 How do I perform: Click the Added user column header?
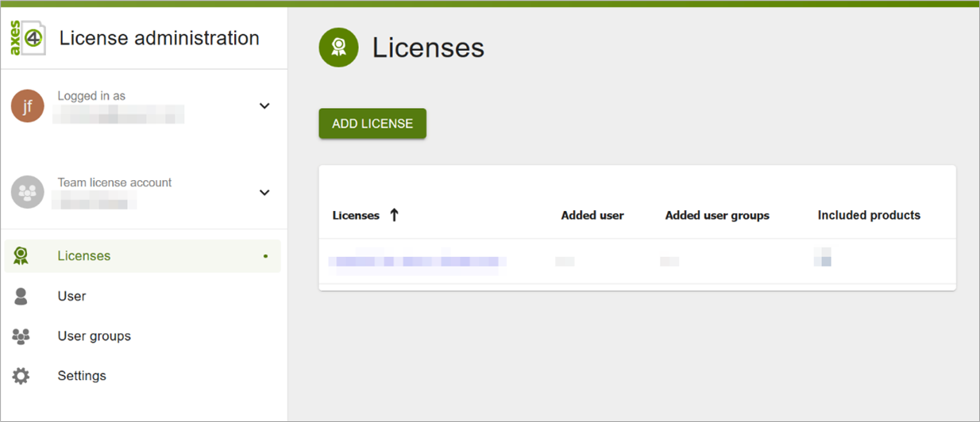click(592, 216)
